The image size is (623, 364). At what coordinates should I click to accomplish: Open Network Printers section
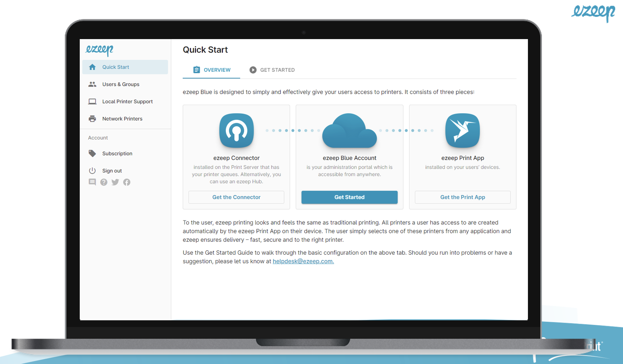coord(122,119)
